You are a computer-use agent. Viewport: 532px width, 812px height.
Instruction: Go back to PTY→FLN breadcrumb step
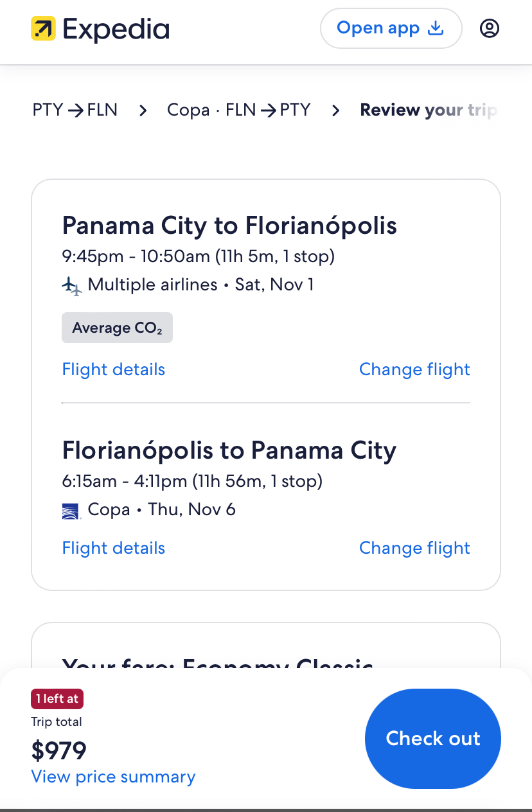coord(75,110)
